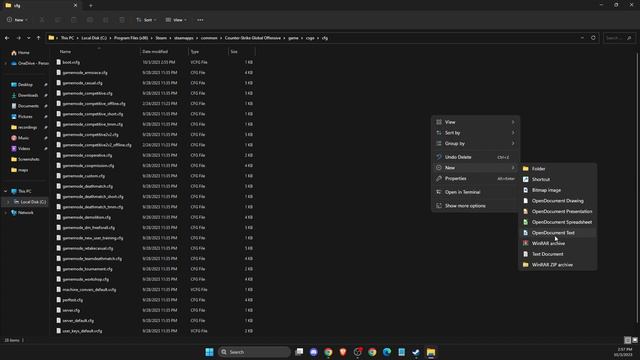Click the Delete trash toolbar icon
The image size is (640, 360).
pos(122,20)
